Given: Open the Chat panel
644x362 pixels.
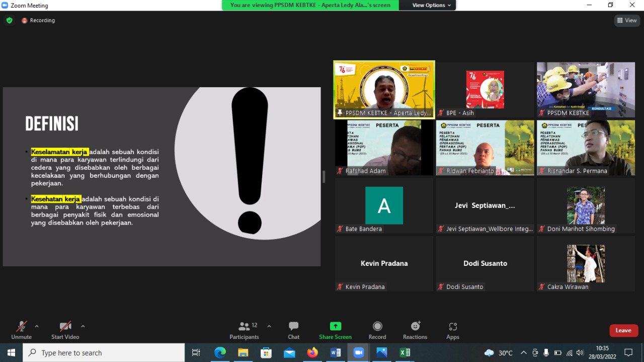Looking at the screenshot, I should coord(293,330).
